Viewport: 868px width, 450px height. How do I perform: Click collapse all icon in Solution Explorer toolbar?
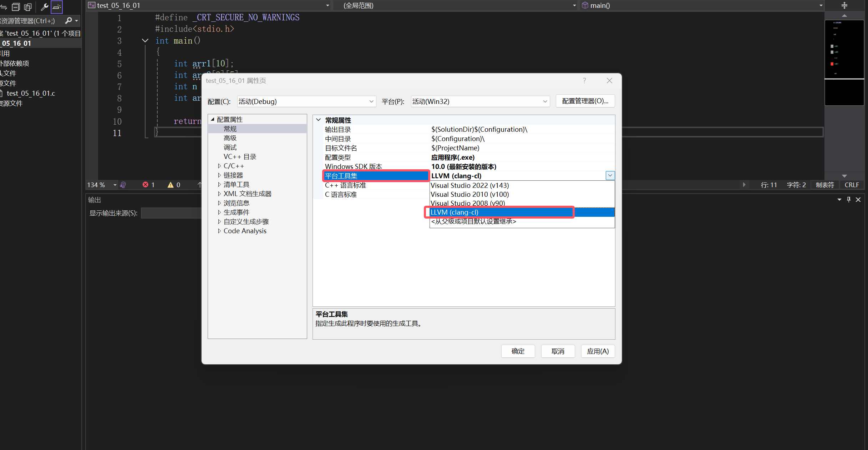click(x=16, y=6)
